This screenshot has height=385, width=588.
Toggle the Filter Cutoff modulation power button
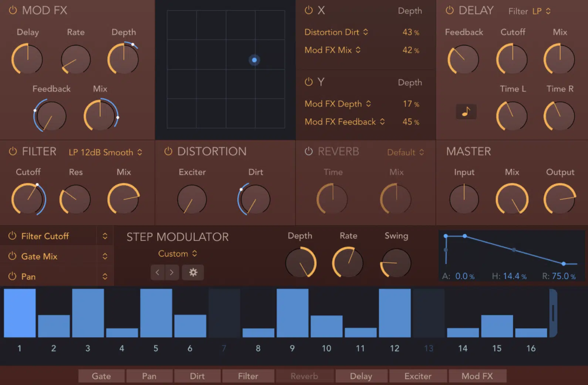12,236
